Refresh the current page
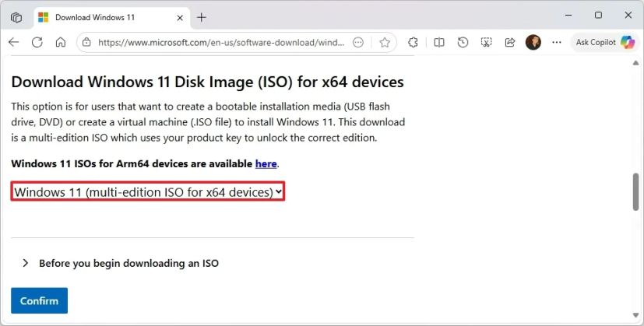644x326 pixels. (37, 43)
